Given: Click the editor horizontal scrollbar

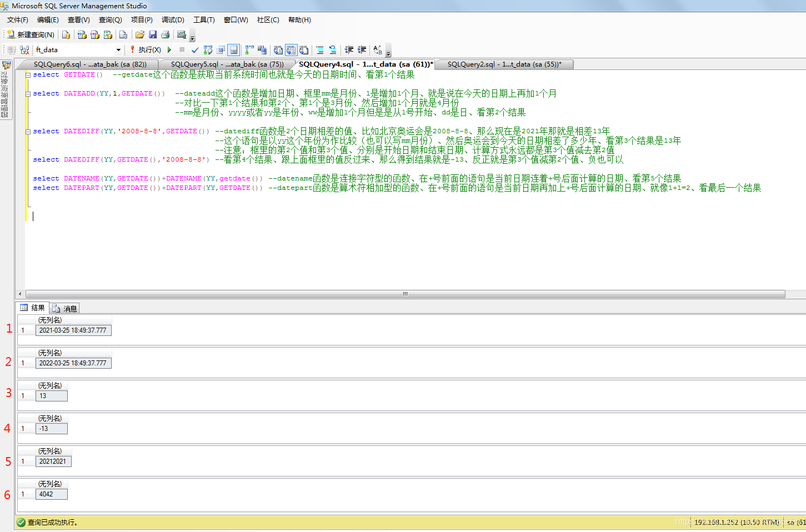Looking at the screenshot, I should pos(405,294).
